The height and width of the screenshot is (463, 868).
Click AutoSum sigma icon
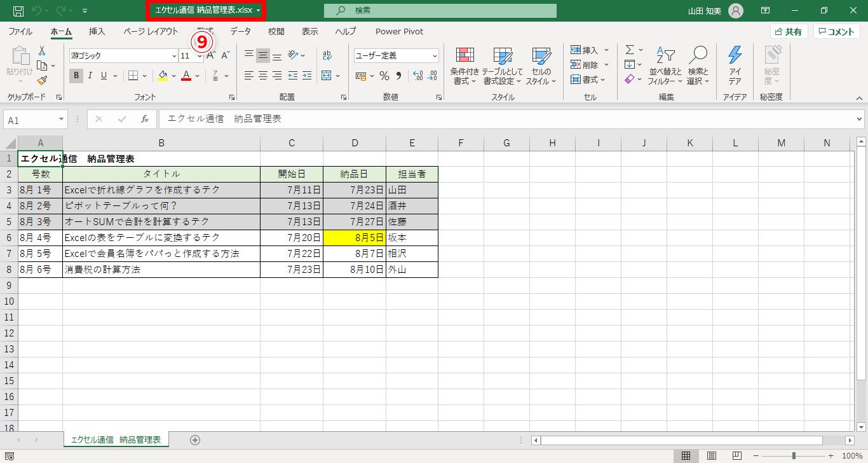[630, 50]
